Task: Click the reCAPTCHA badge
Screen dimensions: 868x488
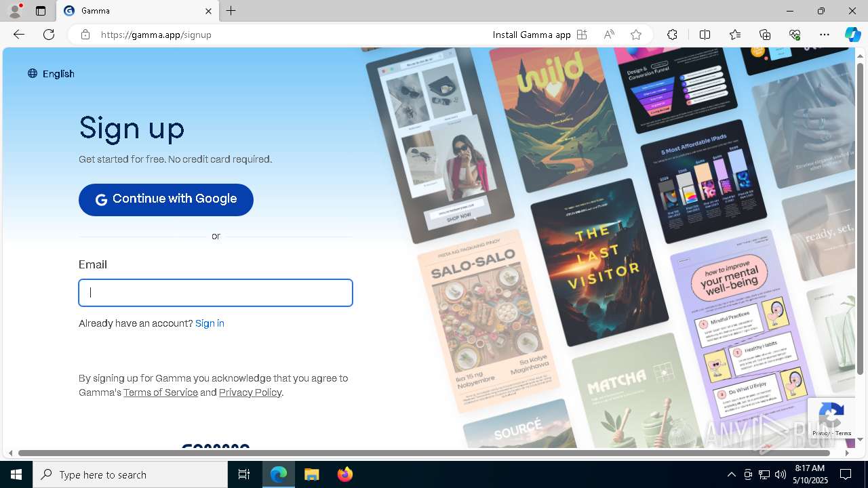Action: click(831, 419)
